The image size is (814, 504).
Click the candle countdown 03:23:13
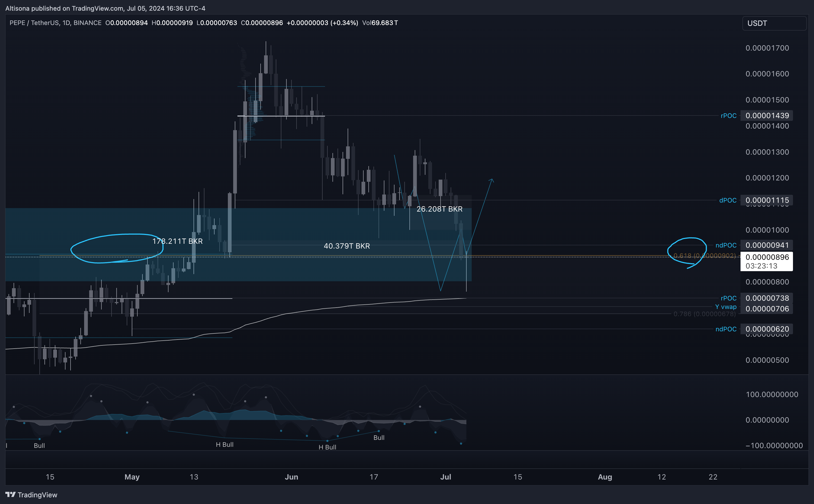[x=761, y=266]
